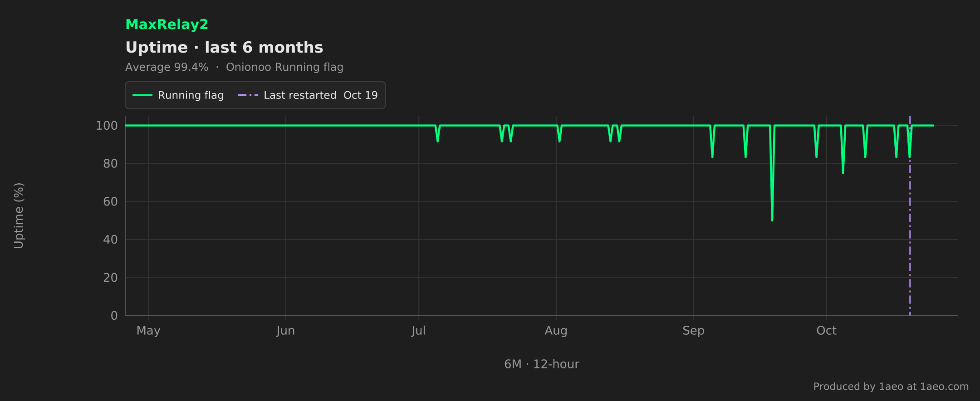Click the '6M · 12-hour' caption below chart
The image size is (980, 401).
[542, 364]
